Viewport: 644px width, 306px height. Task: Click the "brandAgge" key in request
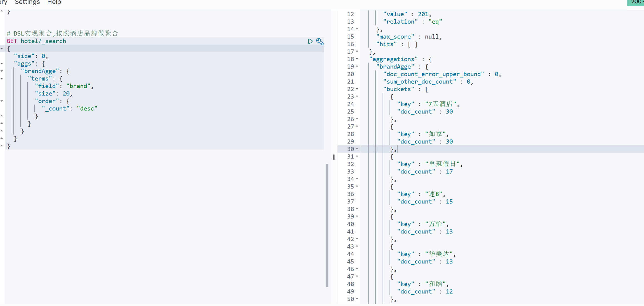pyautogui.click(x=40, y=71)
